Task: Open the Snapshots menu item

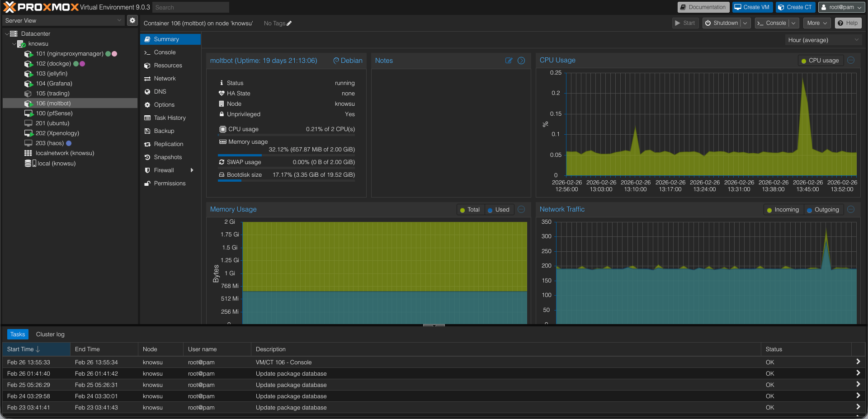Action: pyautogui.click(x=168, y=157)
